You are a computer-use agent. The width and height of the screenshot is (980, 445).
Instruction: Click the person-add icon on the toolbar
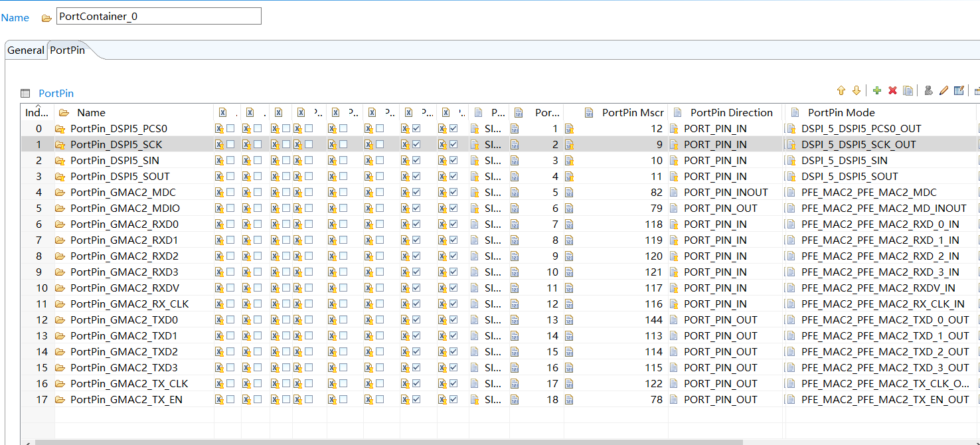[x=928, y=90]
